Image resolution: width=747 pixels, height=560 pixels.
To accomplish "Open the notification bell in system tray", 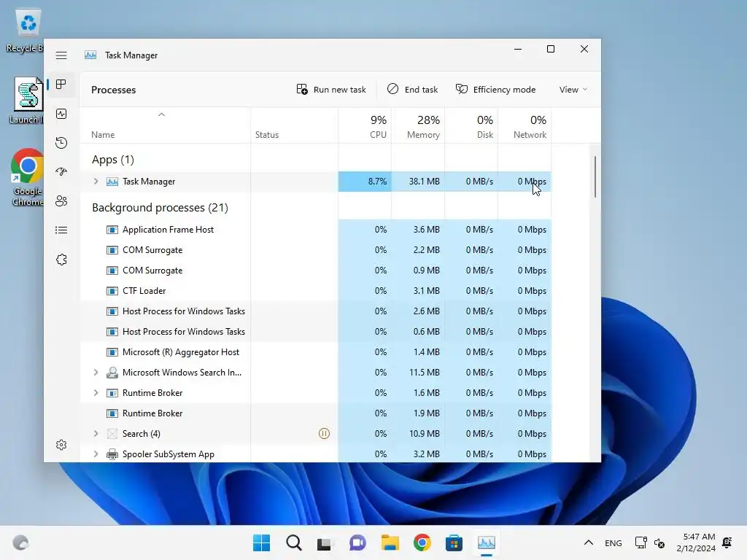I will tap(727, 542).
